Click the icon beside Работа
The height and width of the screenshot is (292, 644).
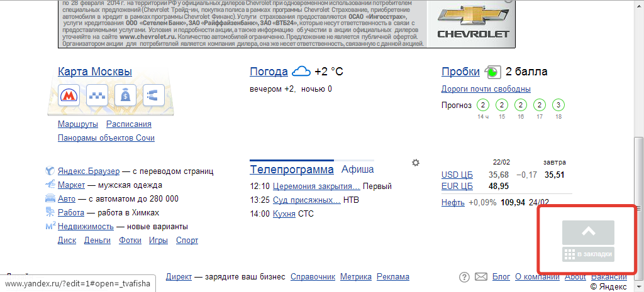pyautogui.click(x=50, y=212)
